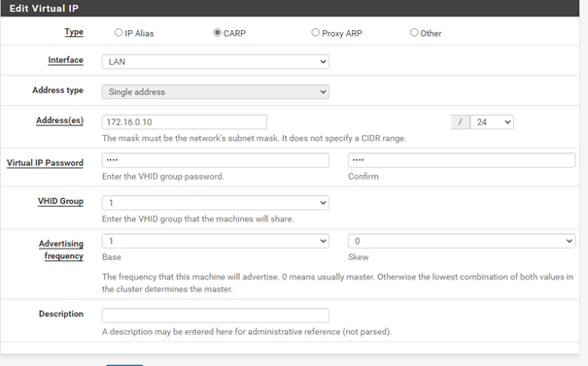
Task: Click the 'Skew' caption text
Action: (x=358, y=257)
